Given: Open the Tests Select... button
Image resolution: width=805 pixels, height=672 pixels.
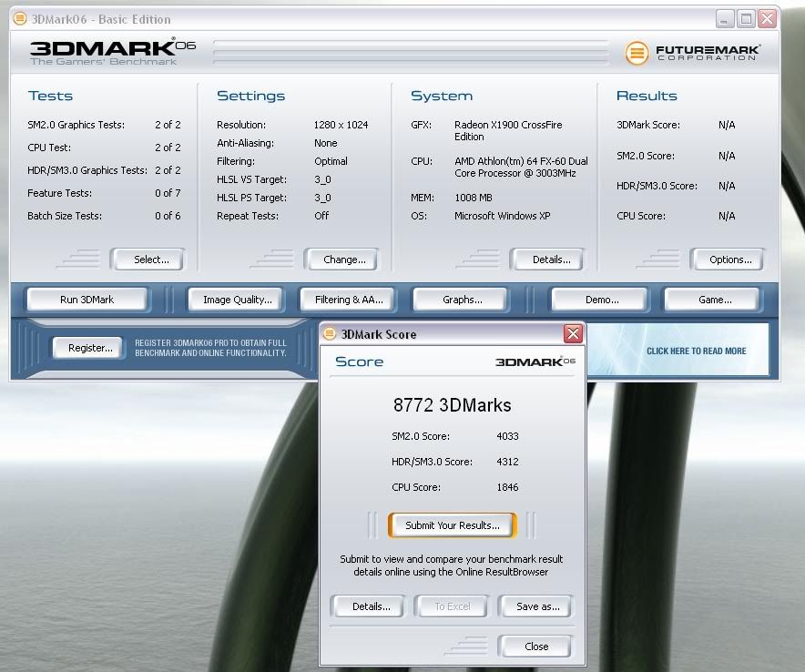Looking at the screenshot, I should pyautogui.click(x=148, y=260).
